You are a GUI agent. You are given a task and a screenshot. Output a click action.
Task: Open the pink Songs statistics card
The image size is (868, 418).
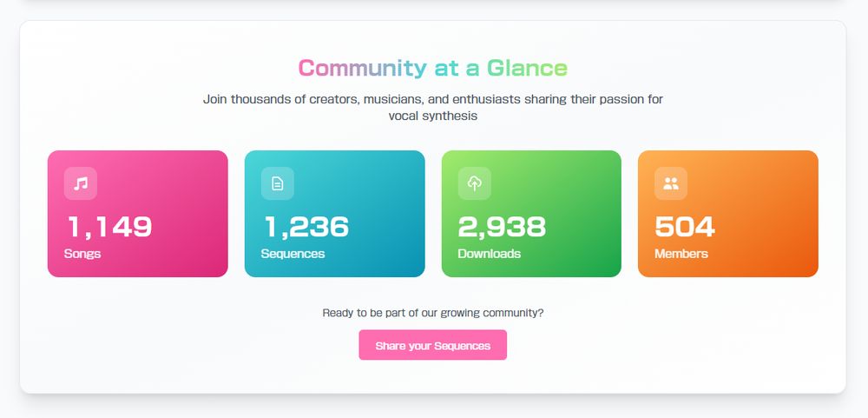click(138, 214)
